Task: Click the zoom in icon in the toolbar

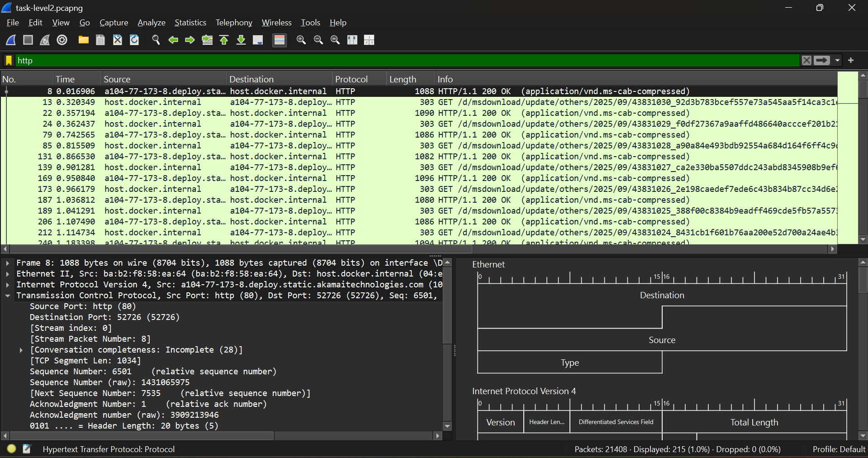Action: pos(301,40)
